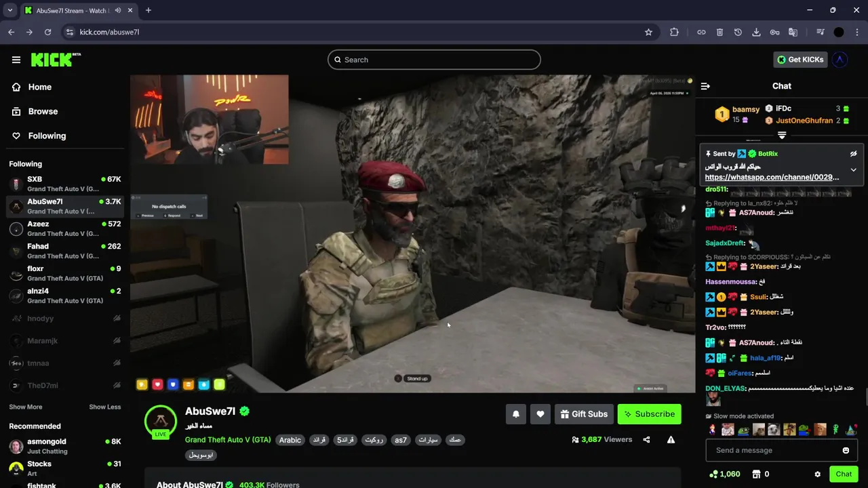The height and width of the screenshot is (488, 868).
Task: Open floxr channel in Following list
Action: 64,273
